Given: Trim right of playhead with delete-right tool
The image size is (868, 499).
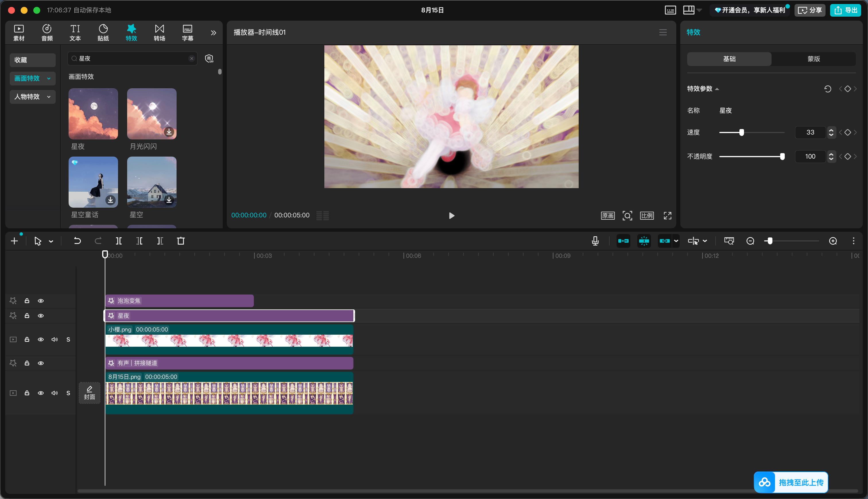Looking at the screenshot, I should pos(160,241).
